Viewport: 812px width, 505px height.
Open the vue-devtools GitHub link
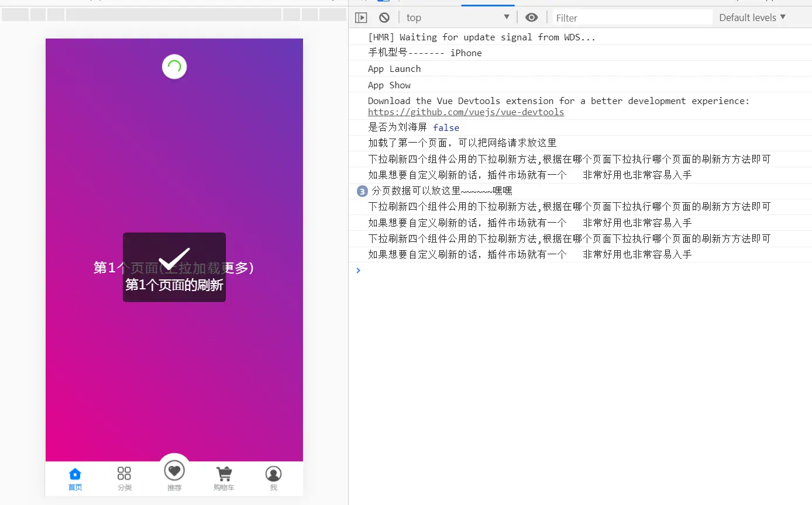coord(466,112)
